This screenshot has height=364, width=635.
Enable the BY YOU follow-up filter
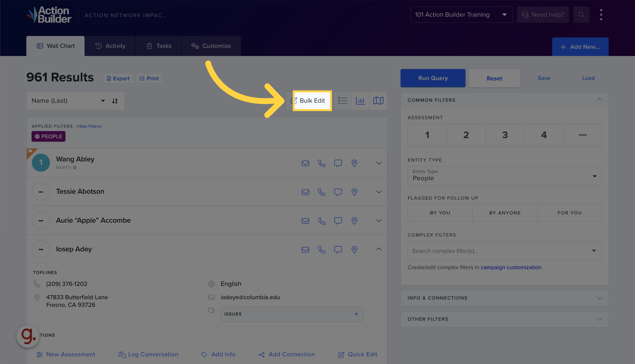point(440,213)
